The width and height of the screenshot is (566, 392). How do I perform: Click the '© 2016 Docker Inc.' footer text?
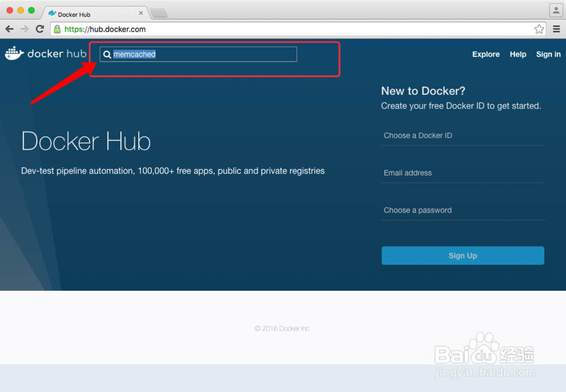(282, 328)
